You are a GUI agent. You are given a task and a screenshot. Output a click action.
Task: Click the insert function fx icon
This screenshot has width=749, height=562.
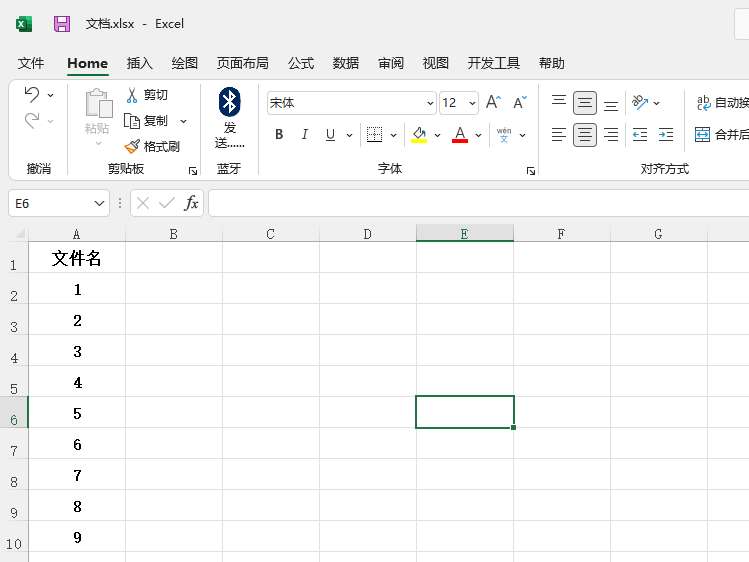[x=191, y=203]
